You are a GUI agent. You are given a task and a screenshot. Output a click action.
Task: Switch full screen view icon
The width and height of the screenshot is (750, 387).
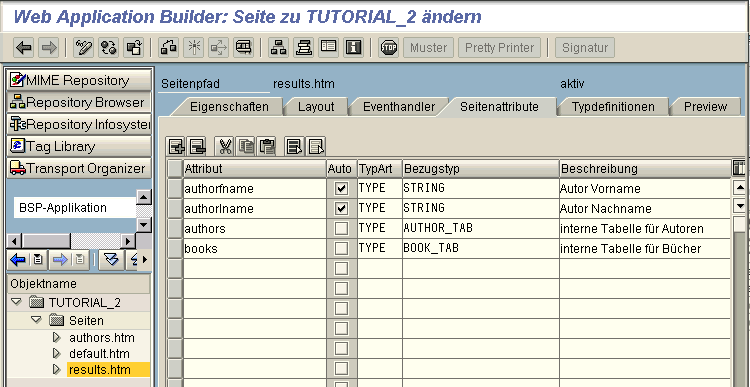329,47
